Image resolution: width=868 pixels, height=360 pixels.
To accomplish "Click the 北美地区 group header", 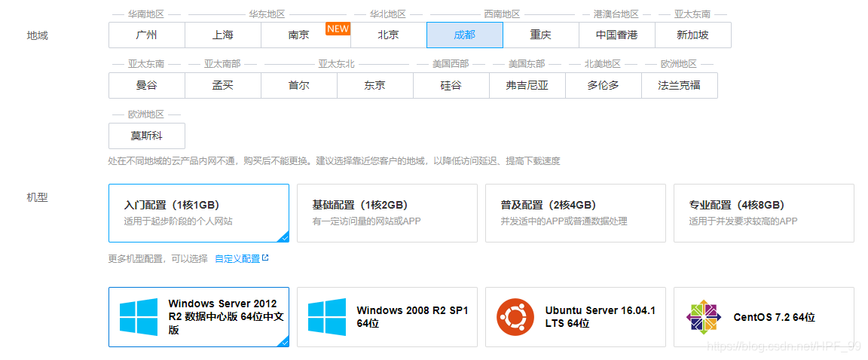I will (603, 64).
